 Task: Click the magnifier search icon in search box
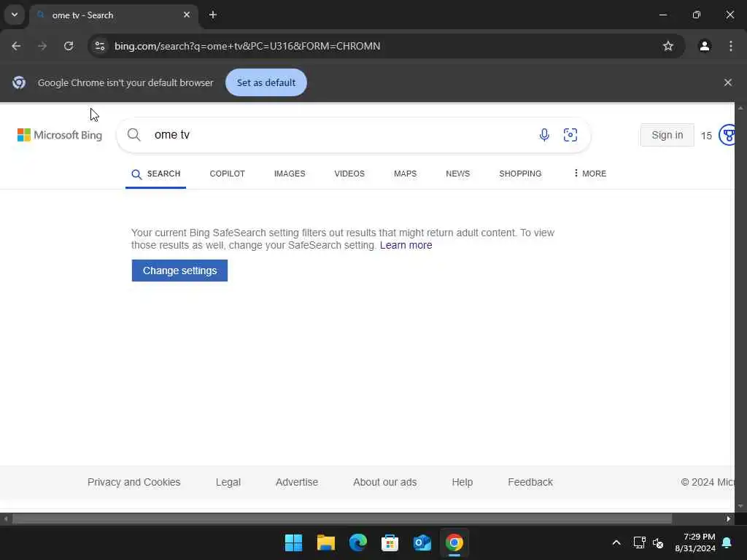tap(134, 135)
